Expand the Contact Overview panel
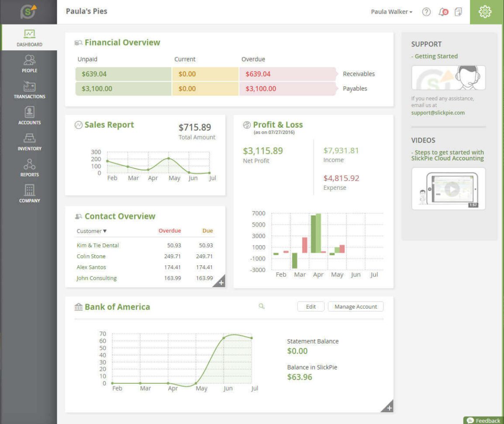 pos(221,282)
